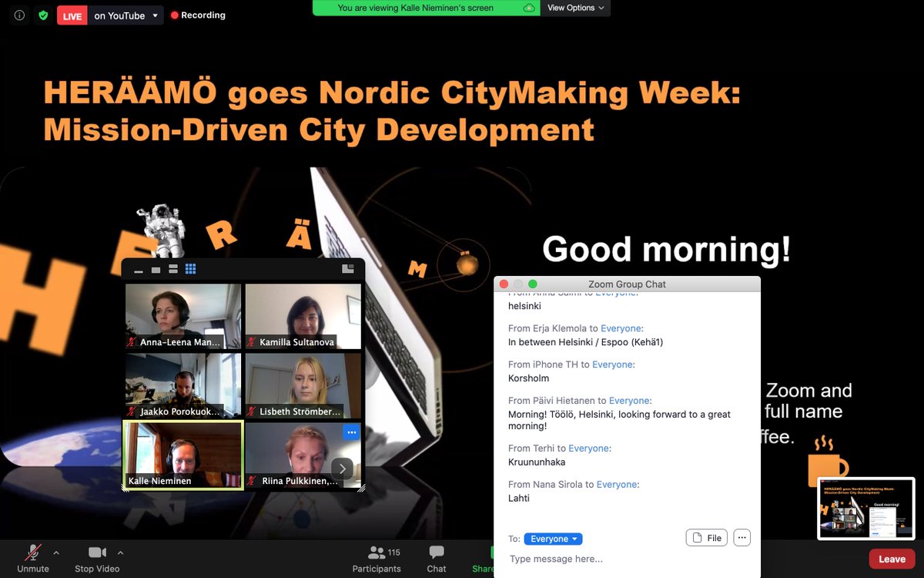Open more options on Riina Pulkkinen's tile
Image resolution: width=924 pixels, height=578 pixels.
351,432
